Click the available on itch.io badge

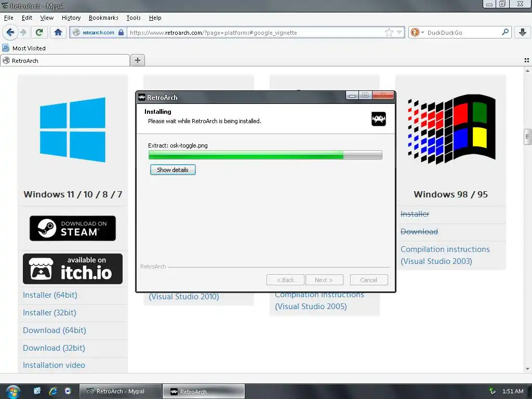[x=73, y=269]
